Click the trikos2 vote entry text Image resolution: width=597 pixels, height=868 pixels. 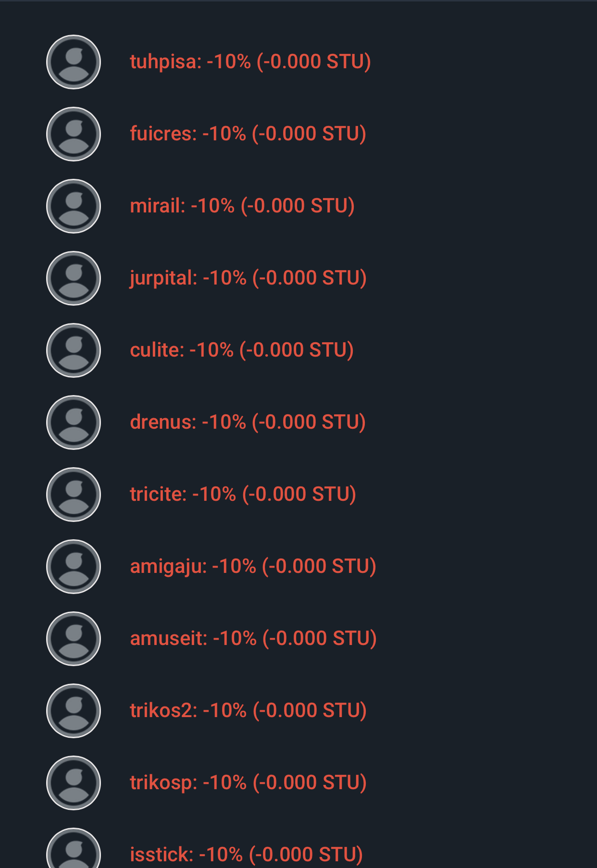(248, 711)
